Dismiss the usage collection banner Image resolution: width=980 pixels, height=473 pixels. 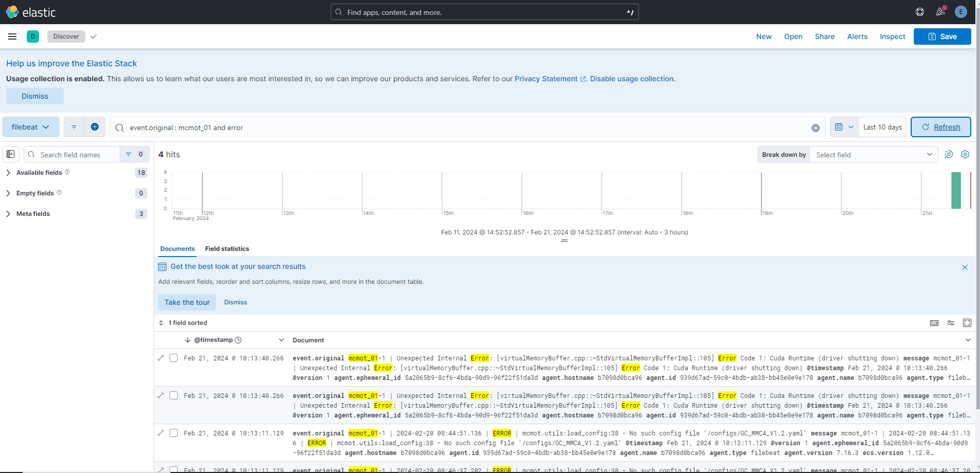pyautogui.click(x=35, y=96)
